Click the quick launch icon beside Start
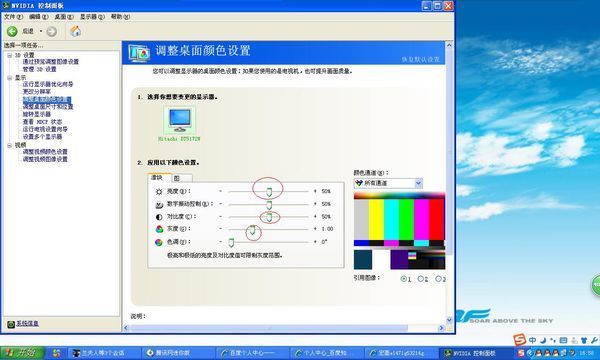 [x=56, y=353]
